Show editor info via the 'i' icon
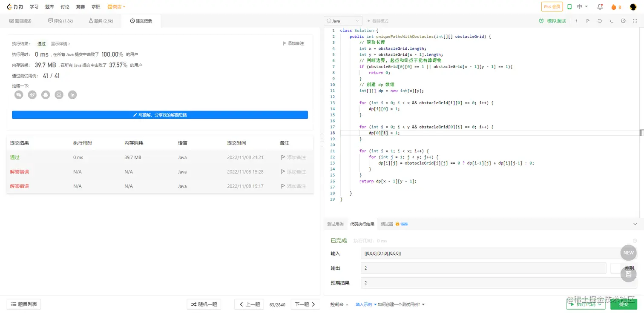 click(576, 21)
